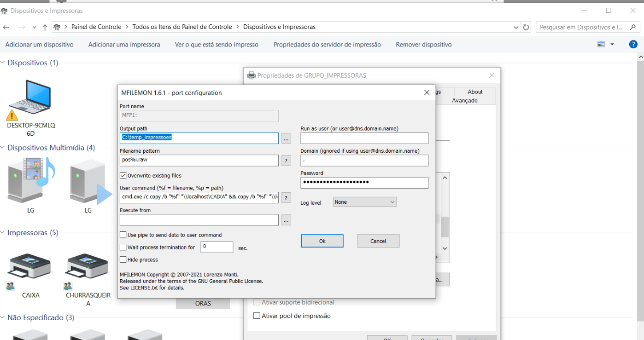The height and width of the screenshot is (340, 644).
Task: Uncheck Overwrite existing files
Action: (123, 175)
